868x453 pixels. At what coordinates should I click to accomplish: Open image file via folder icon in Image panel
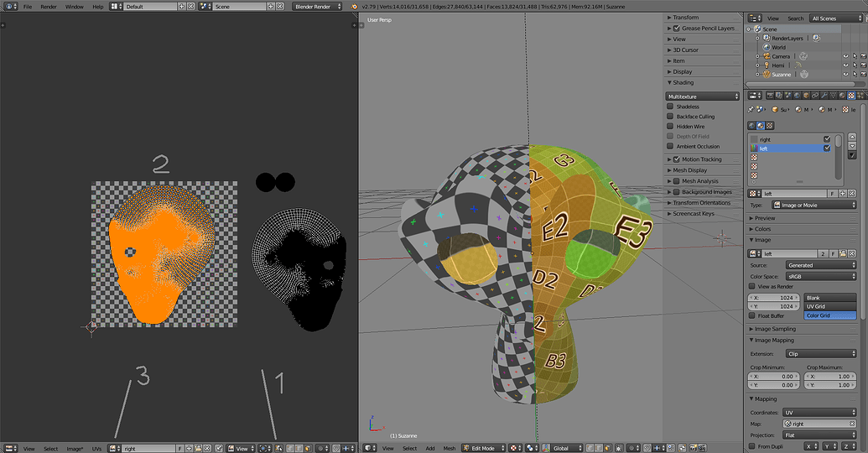pos(843,253)
